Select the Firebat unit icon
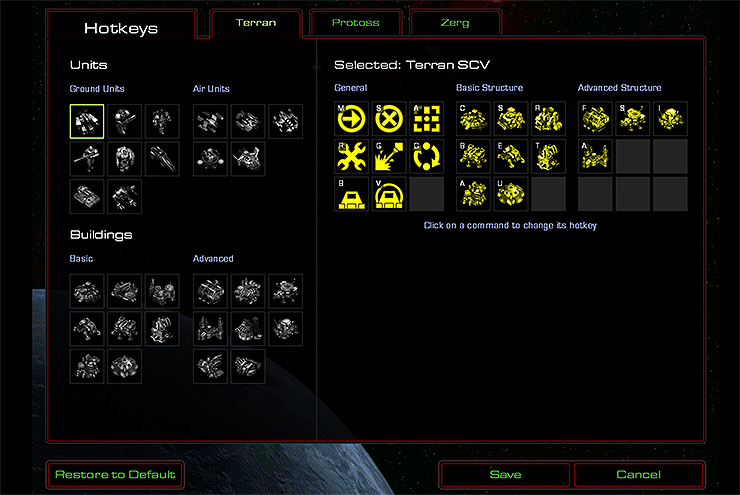740x495 pixels. pyautogui.click(x=162, y=121)
